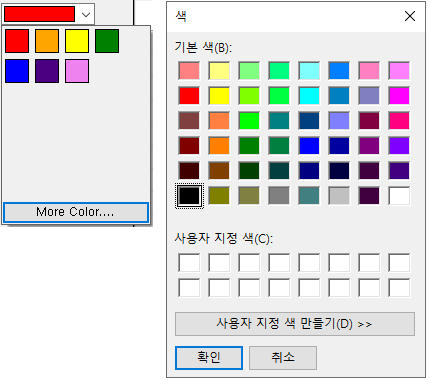Select the brown basic color above olive
Image resolution: width=429 pixels, height=381 pixels.
coord(219,171)
